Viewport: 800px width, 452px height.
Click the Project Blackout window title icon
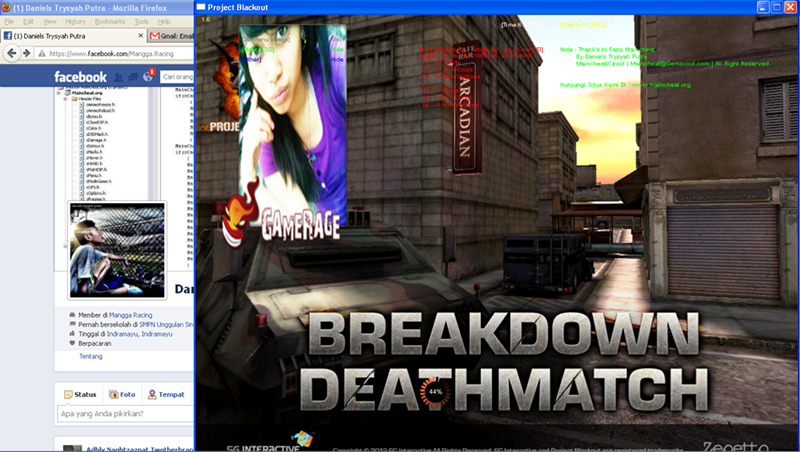[201, 7]
